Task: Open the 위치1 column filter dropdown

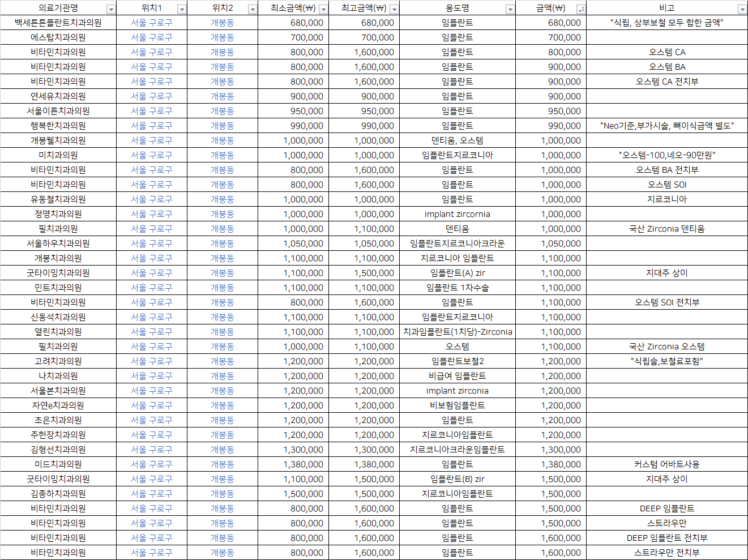Action: coord(182,9)
